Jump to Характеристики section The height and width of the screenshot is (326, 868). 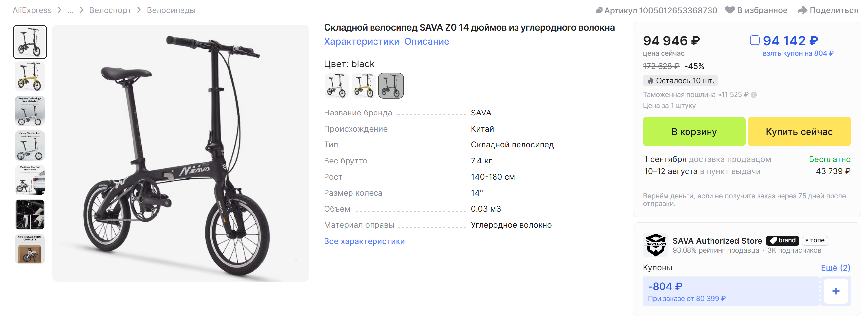(361, 42)
